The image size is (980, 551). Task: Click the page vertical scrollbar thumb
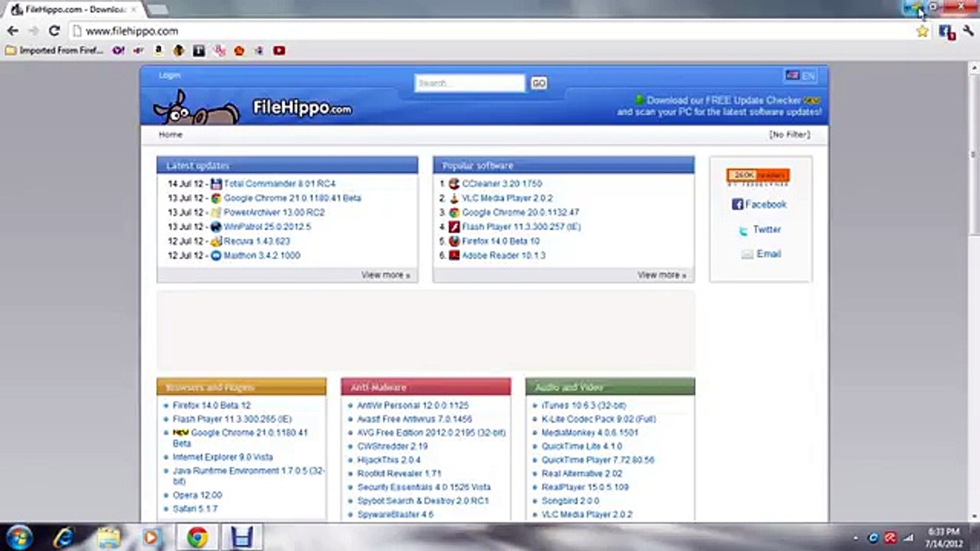click(974, 153)
